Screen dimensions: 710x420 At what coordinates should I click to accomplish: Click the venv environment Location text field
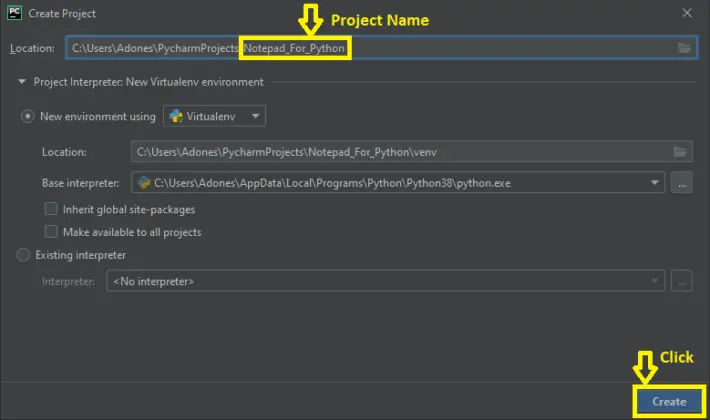pos(400,152)
